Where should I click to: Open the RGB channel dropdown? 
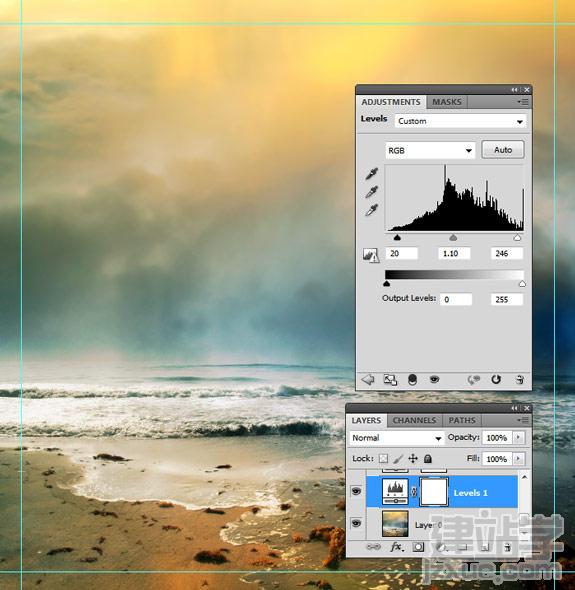[430, 151]
